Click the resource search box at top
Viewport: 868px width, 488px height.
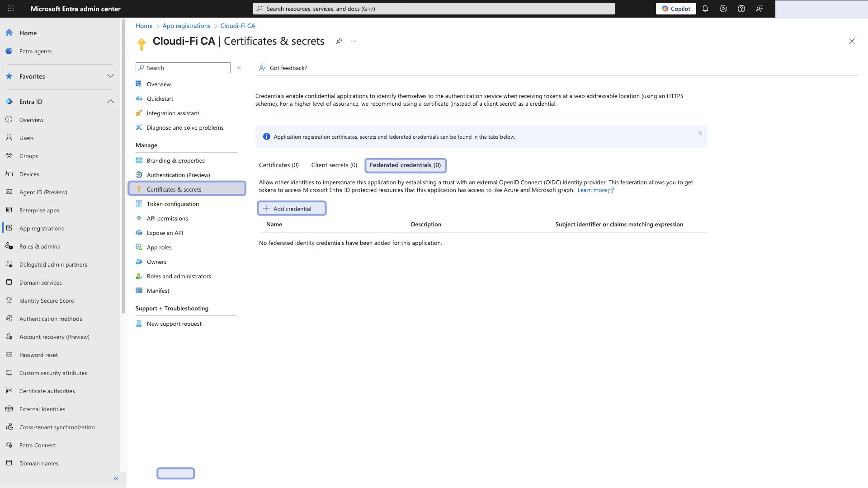434,8
